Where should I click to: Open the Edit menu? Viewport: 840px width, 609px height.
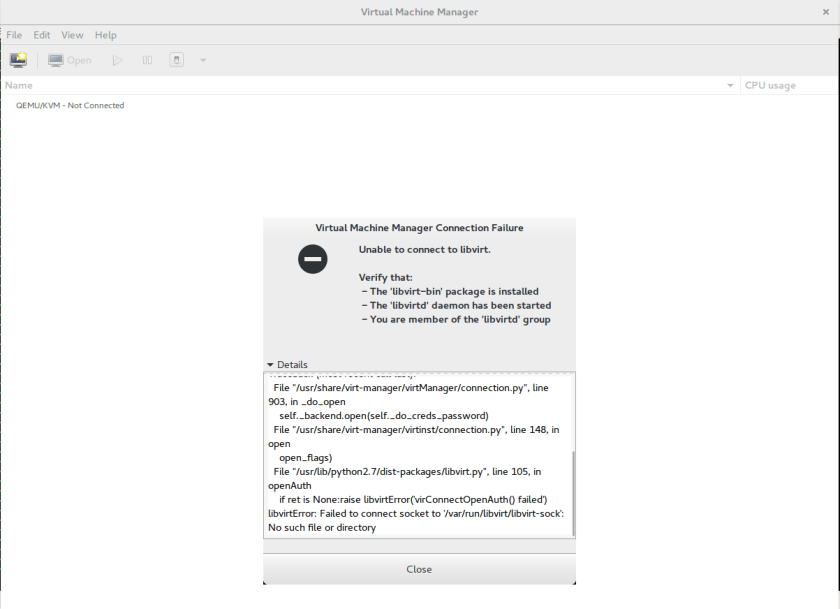click(x=41, y=35)
